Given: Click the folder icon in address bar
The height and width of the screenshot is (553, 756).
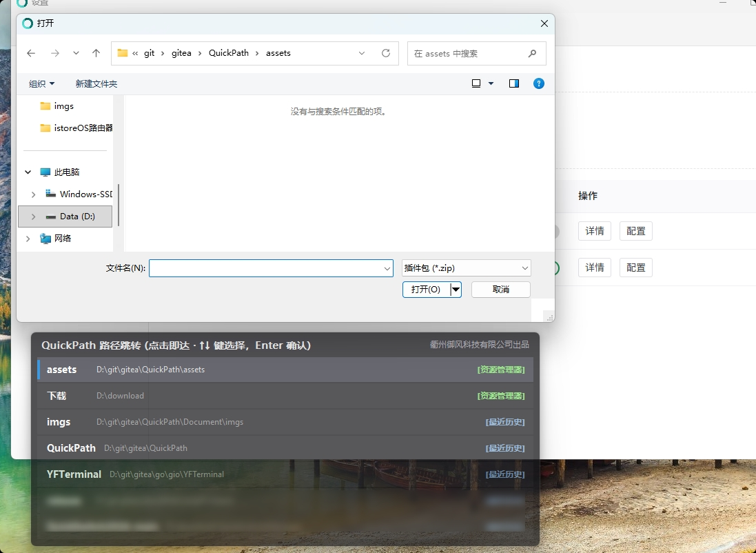Looking at the screenshot, I should click(123, 53).
